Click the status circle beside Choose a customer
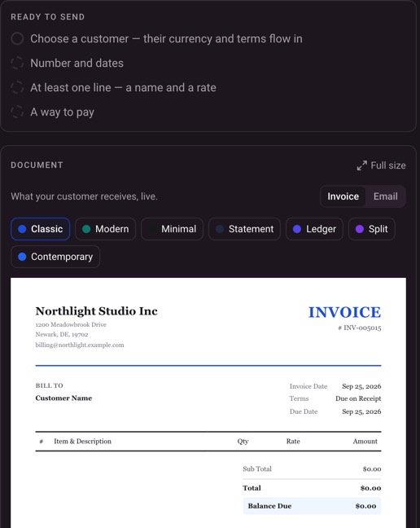420x528 pixels. 17,39
